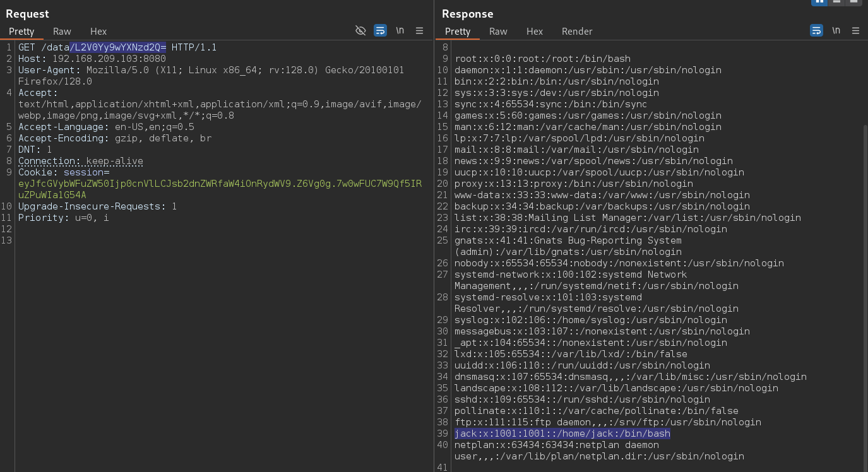Click the Accept-Encoding header line
The width and height of the screenshot is (868, 472).
coord(115,138)
